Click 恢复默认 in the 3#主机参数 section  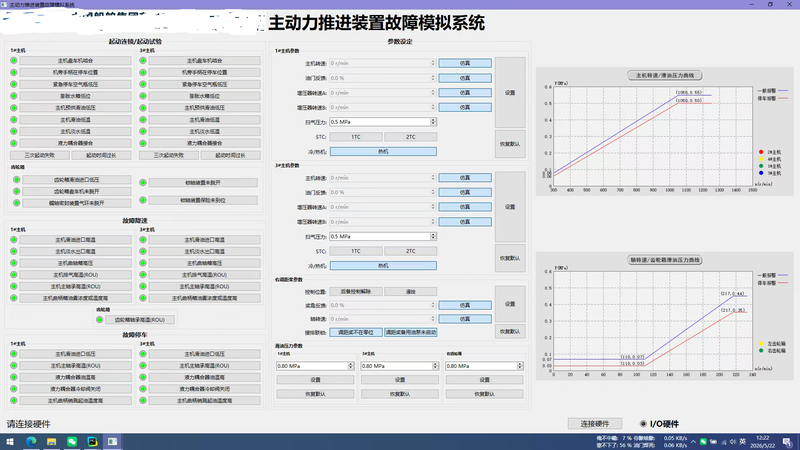pos(510,258)
